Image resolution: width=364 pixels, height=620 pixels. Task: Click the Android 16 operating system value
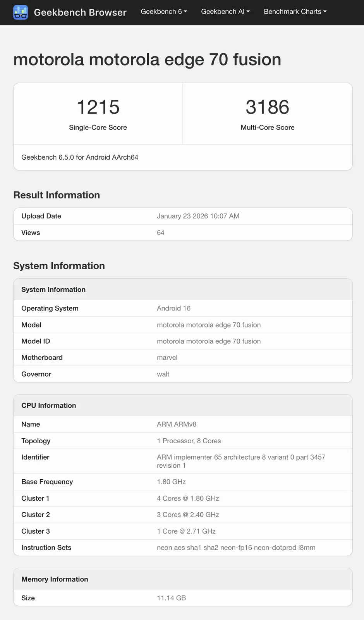pos(173,308)
